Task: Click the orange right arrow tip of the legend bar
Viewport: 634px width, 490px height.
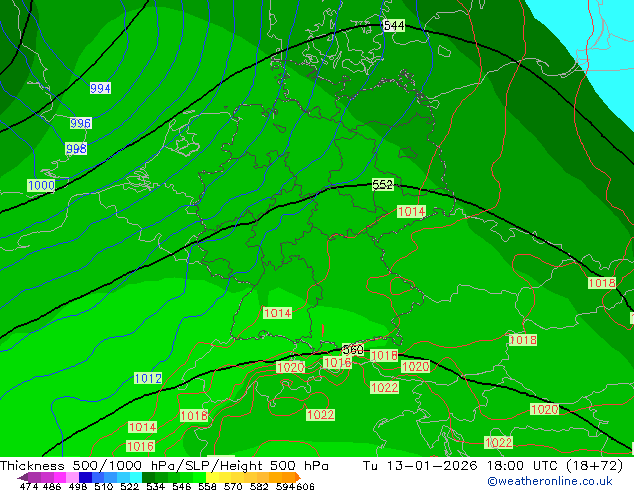Action: tap(298, 477)
